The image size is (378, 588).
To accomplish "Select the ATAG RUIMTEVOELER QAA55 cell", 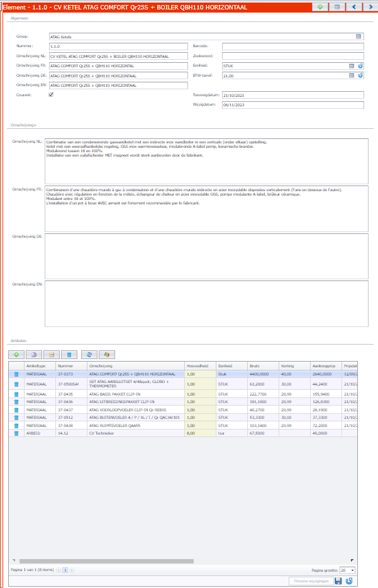I will [x=136, y=426].
